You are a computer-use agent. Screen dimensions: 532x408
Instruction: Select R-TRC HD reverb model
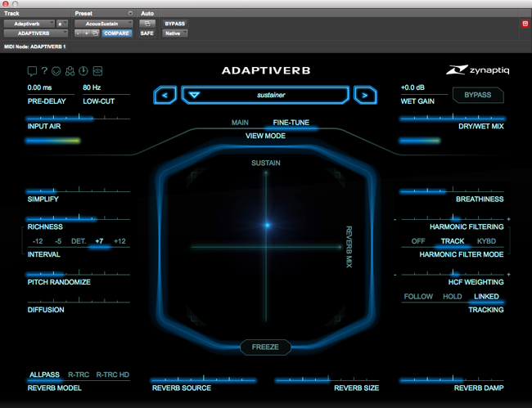point(113,374)
